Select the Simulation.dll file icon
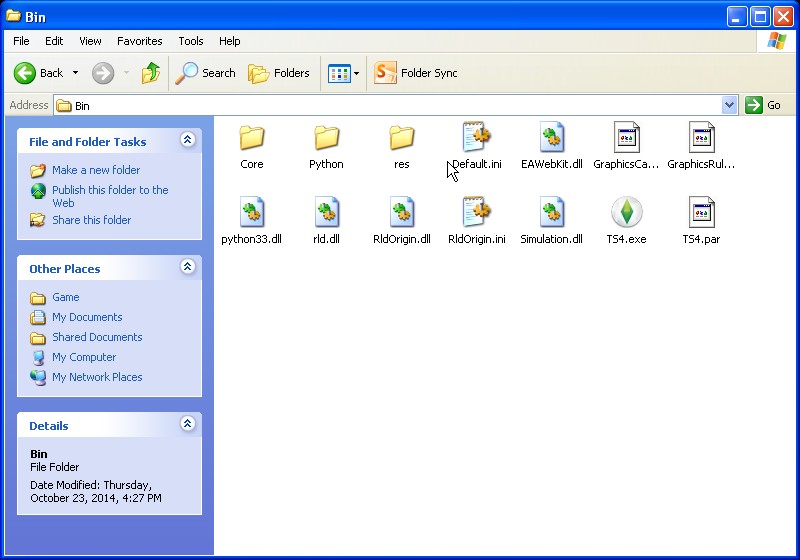 [x=552, y=212]
